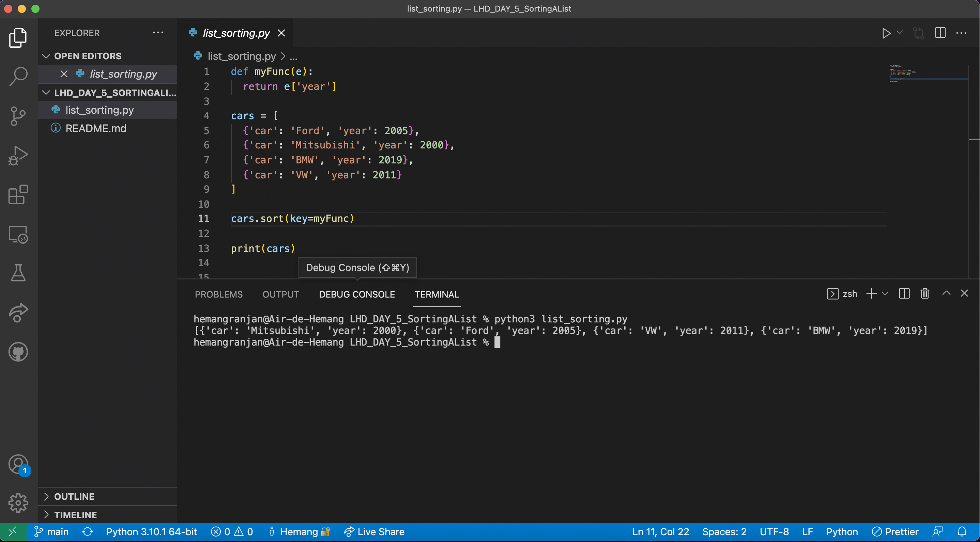This screenshot has width=980, height=542.
Task: Click the Run Python File play button
Action: [x=886, y=33]
